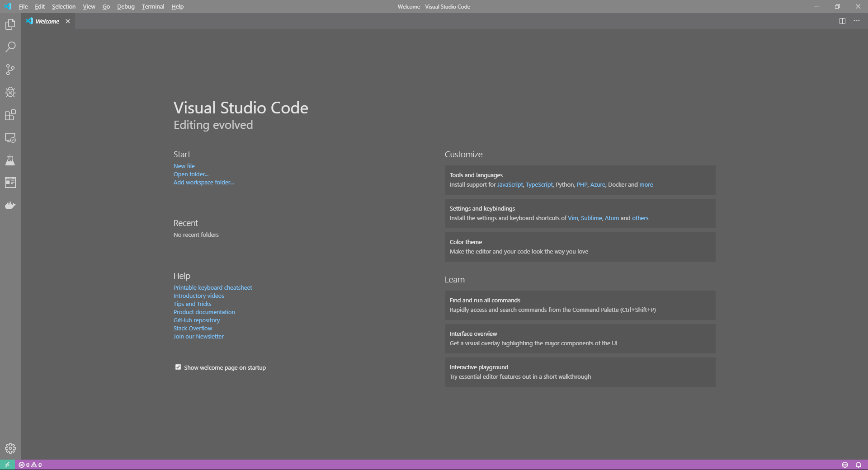868x470 pixels.
Task: Open the Search view in activity bar
Action: click(10, 47)
